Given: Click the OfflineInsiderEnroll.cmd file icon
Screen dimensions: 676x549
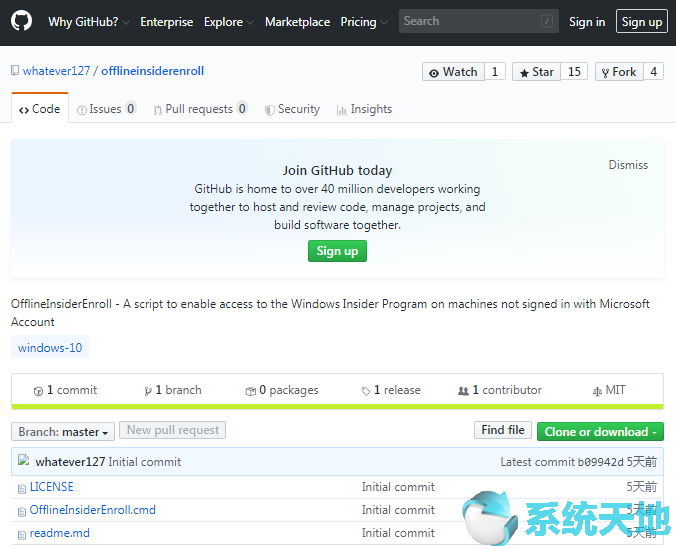Looking at the screenshot, I should pyautogui.click(x=22, y=512).
